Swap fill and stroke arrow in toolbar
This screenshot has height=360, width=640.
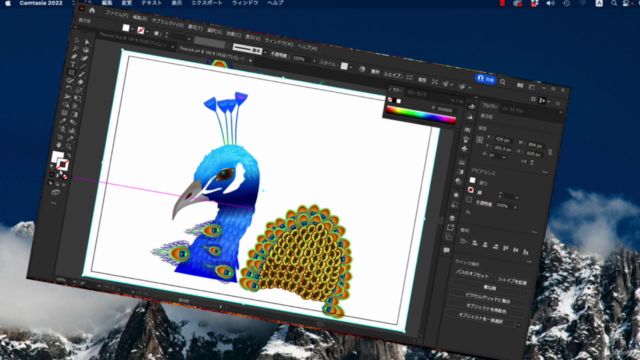pyautogui.click(x=69, y=156)
